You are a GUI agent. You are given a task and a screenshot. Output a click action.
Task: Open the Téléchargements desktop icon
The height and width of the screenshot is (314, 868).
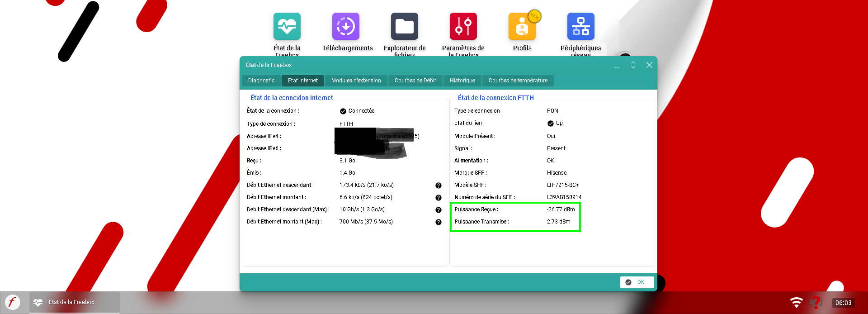tap(346, 26)
